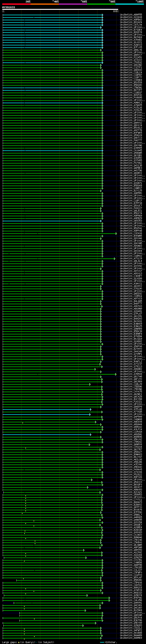Image resolution: width=146 pixels, height=644 pixels.
Task: Select hit label UniRef100_Q9Y0H6
Action: pos(131,239)
